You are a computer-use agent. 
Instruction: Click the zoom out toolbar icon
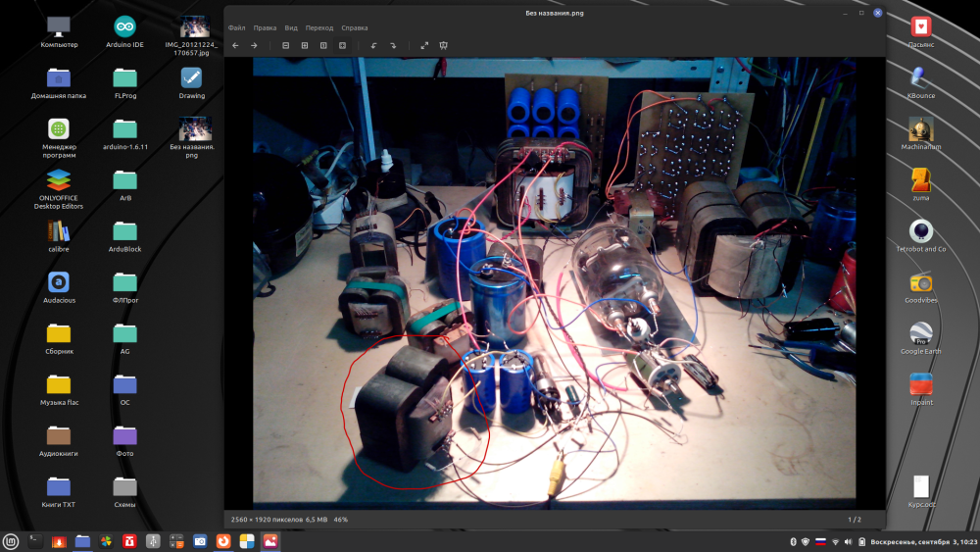pos(286,45)
